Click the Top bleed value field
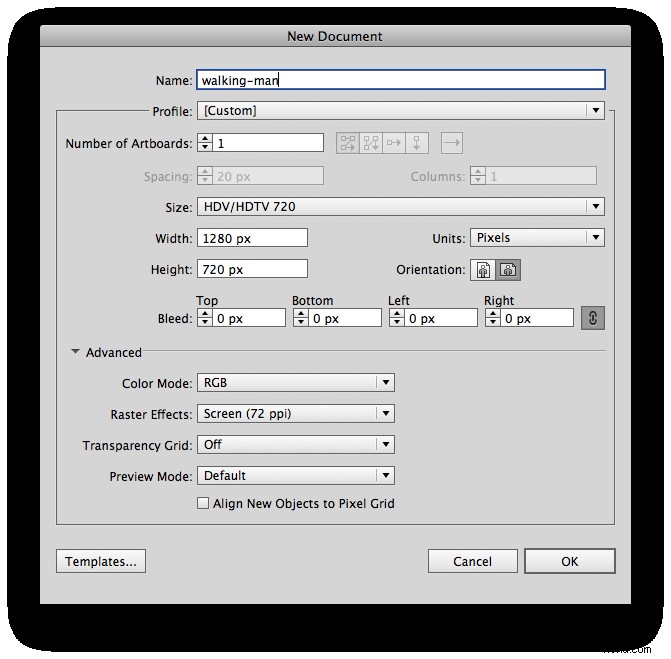The image size is (671, 659). pyautogui.click(x=249, y=318)
